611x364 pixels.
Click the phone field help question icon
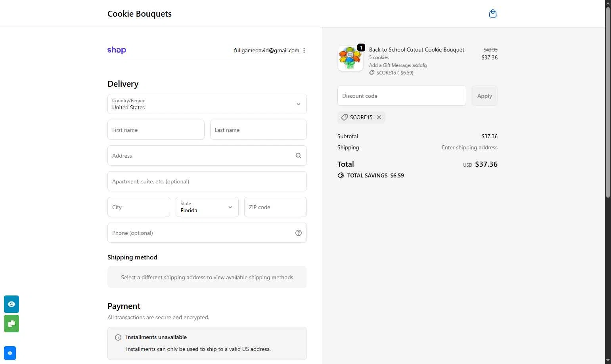click(299, 233)
